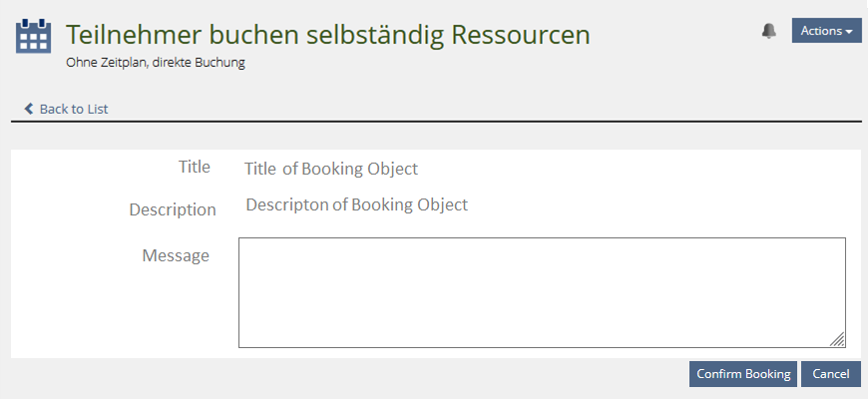
Task: Click the back chevron arrow icon
Action: pyautogui.click(x=29, y=109)
